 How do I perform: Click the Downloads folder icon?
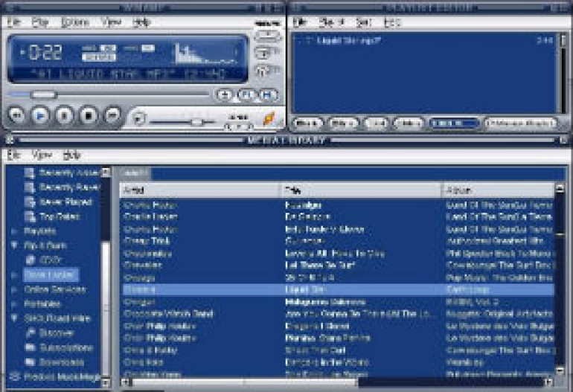click(x=31, y=362)
